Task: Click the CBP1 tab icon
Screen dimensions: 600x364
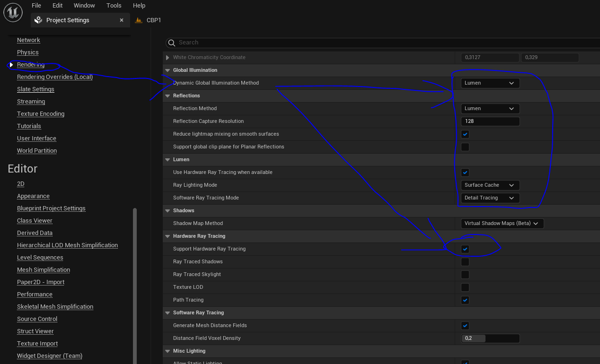Action: pyautogui.click(x=139, y=20)
